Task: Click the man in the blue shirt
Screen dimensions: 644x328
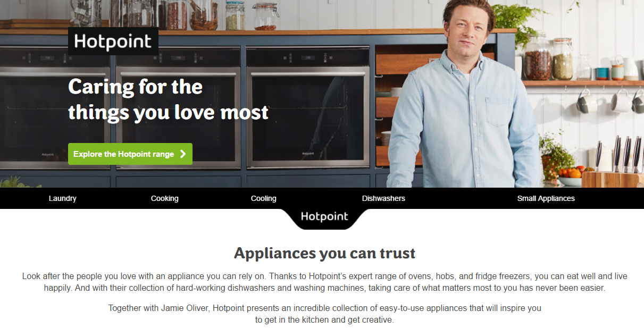Action: (x=462, y=96)
